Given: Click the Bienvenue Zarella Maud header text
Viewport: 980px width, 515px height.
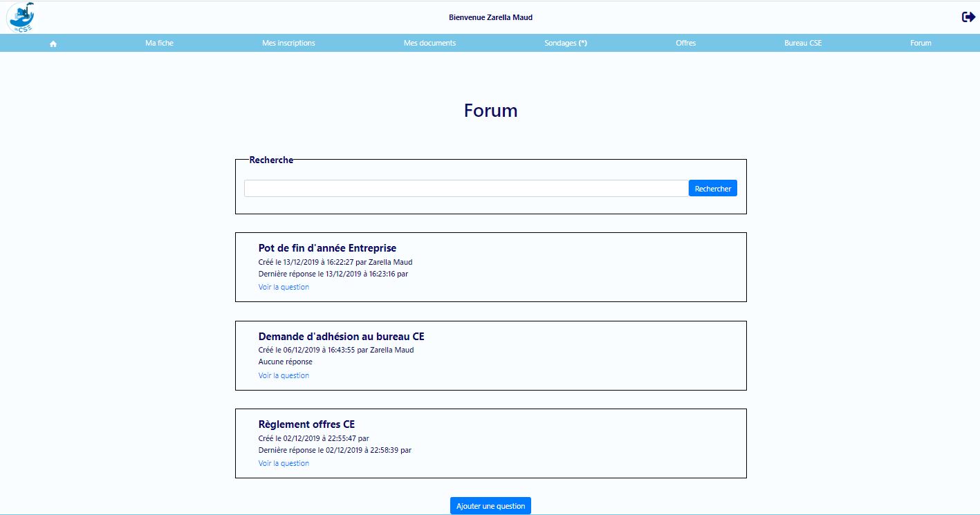Looking at the screenshot, I should pyautogui.click(x=490, y=17).
